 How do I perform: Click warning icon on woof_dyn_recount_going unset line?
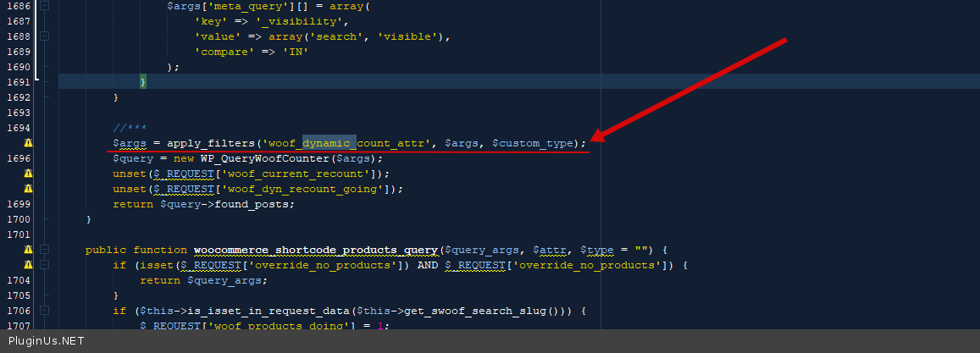tap(28, 189)
